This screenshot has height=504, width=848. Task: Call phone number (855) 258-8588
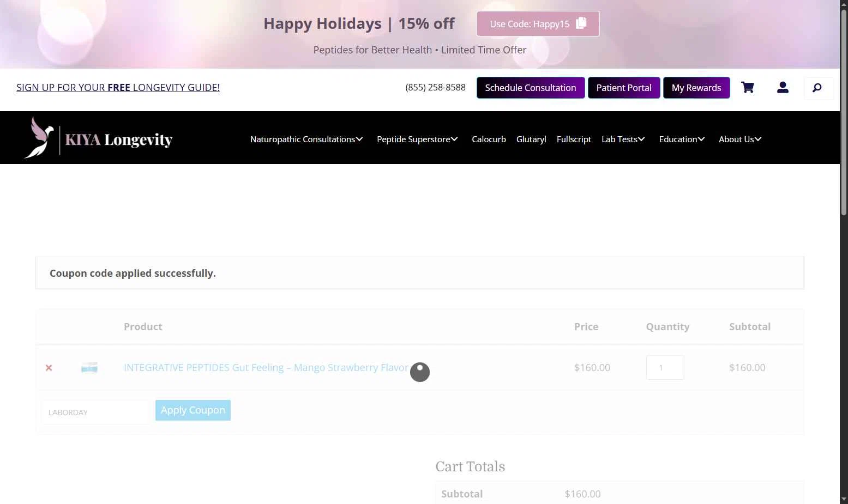click(435, 88)
